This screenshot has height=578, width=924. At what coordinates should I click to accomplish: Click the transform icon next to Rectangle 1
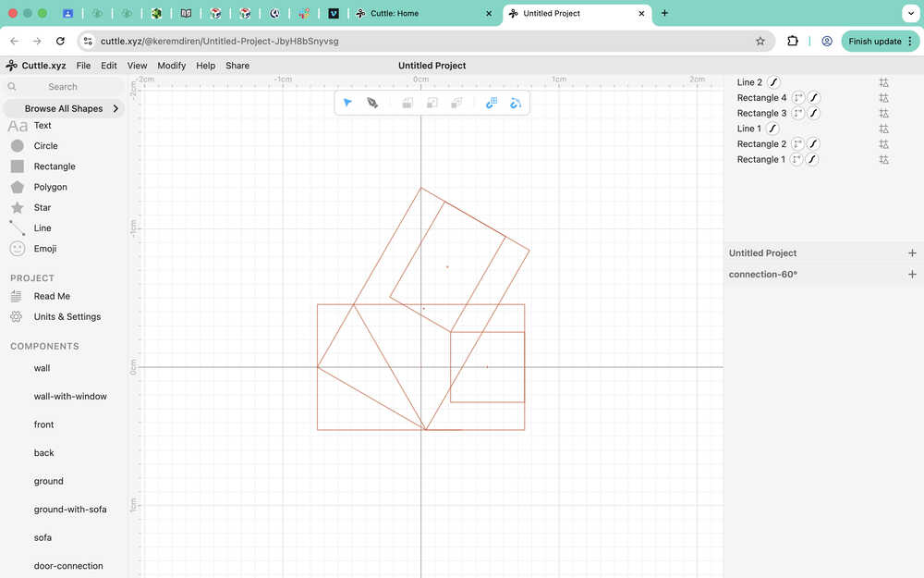(796, 159)
